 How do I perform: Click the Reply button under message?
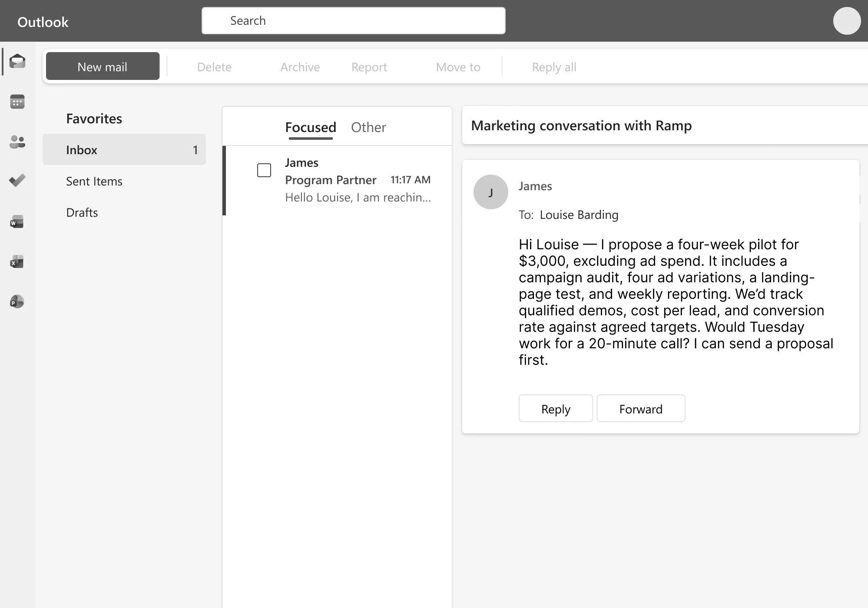pyautogui.click(x=556, y=408)
